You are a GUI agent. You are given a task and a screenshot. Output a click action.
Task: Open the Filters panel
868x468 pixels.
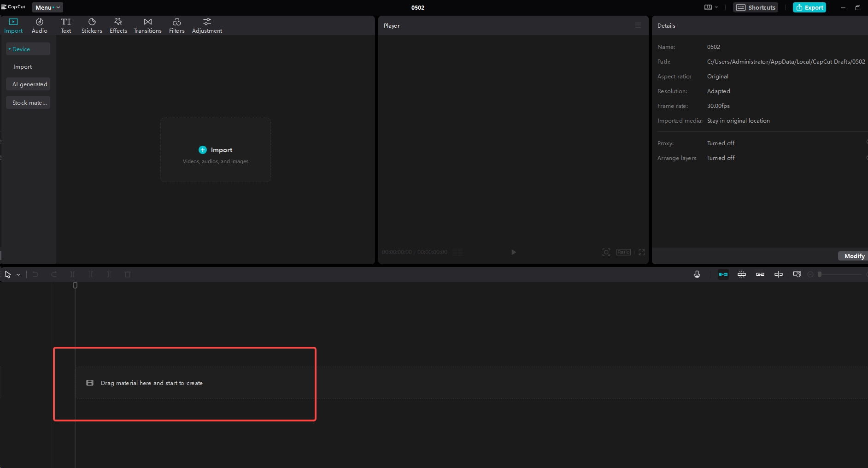tap(176, 25)
